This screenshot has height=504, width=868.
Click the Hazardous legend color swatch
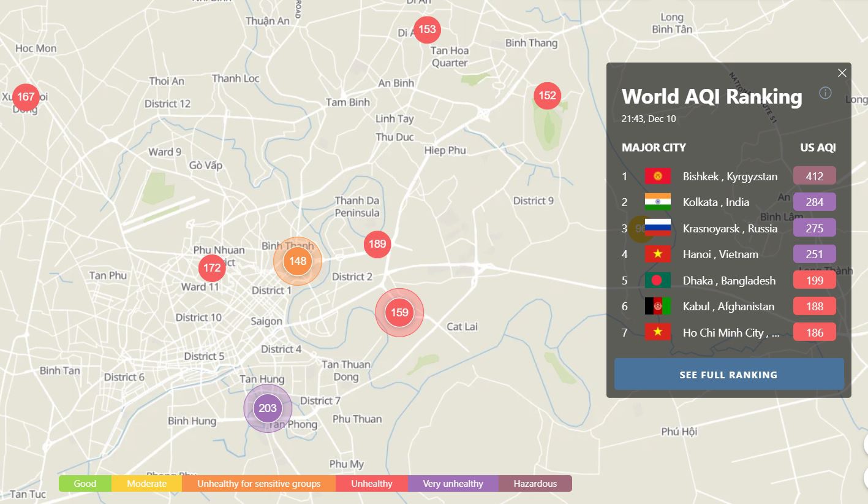coord(535,484)
